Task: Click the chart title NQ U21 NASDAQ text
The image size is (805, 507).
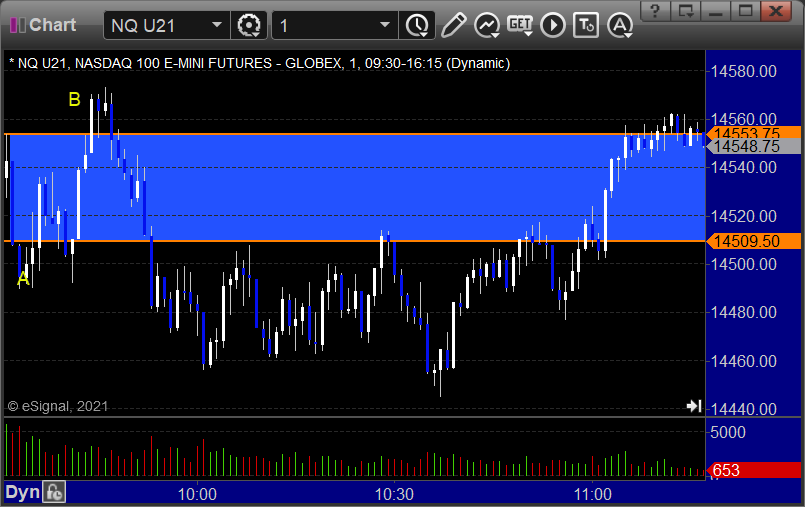Action: 260,63
